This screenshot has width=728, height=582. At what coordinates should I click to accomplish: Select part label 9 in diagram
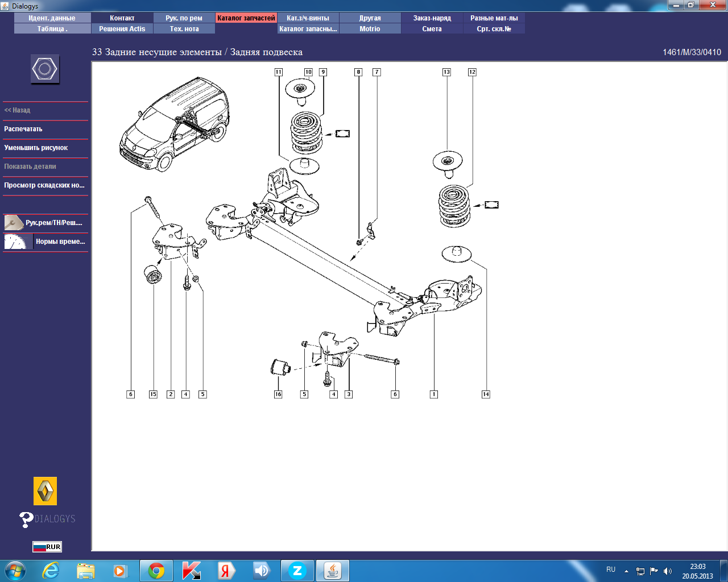[x=323, y=72]
